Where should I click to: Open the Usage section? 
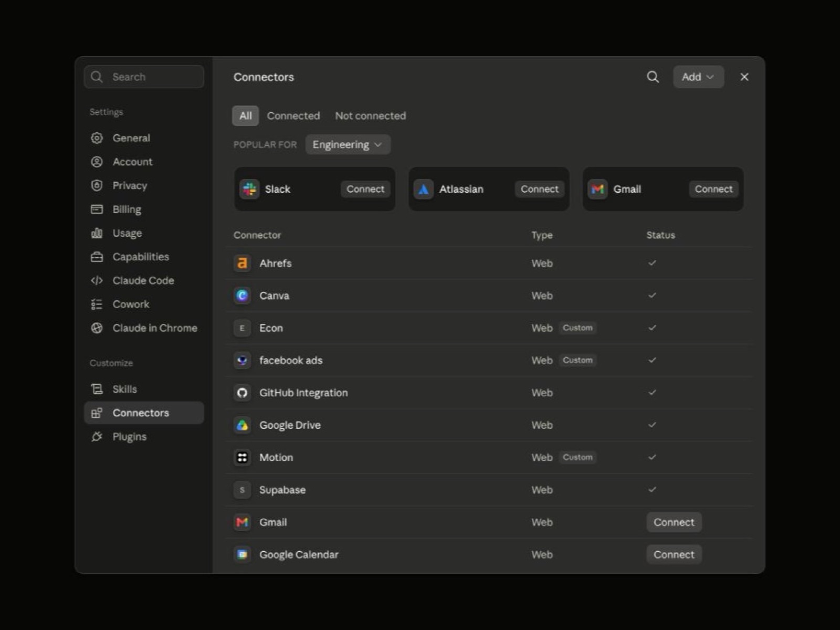pos(144,233)
